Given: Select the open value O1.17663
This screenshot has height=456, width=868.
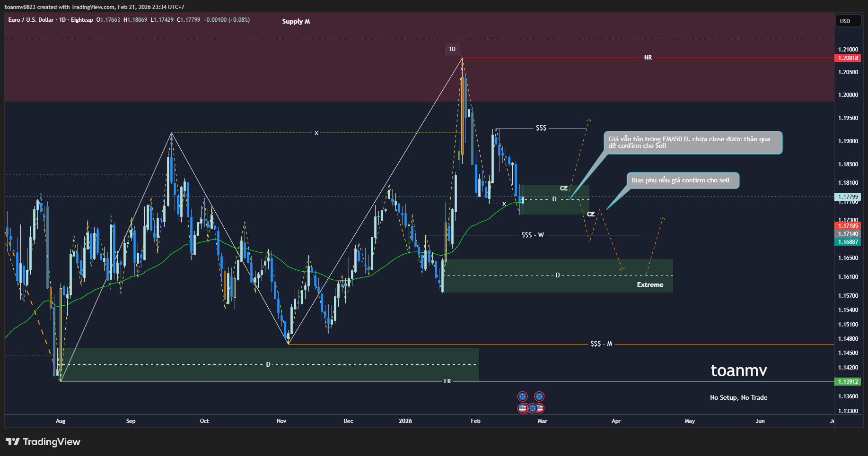Looking at the screenshot, I should [108, 20].
